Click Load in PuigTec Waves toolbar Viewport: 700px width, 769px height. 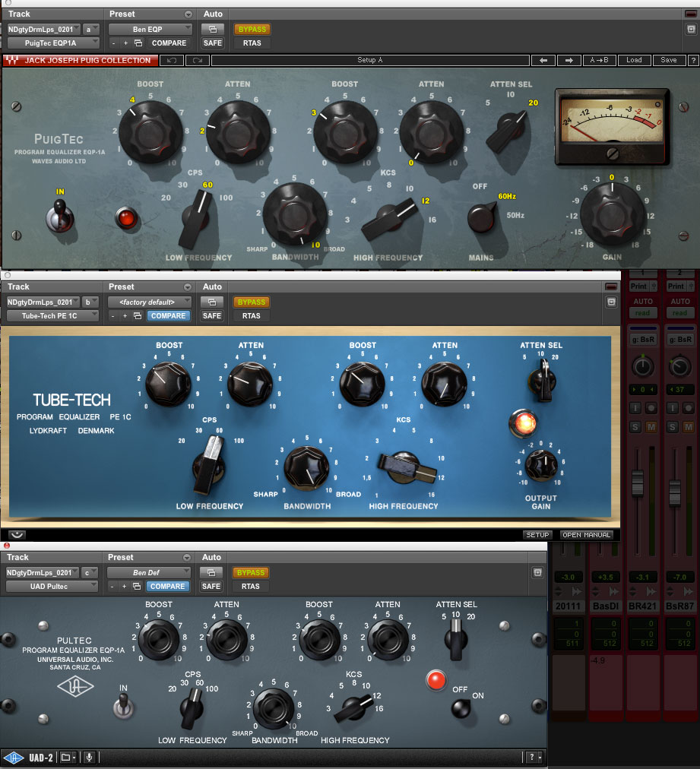pyautogui.click(x=634, y=60)
